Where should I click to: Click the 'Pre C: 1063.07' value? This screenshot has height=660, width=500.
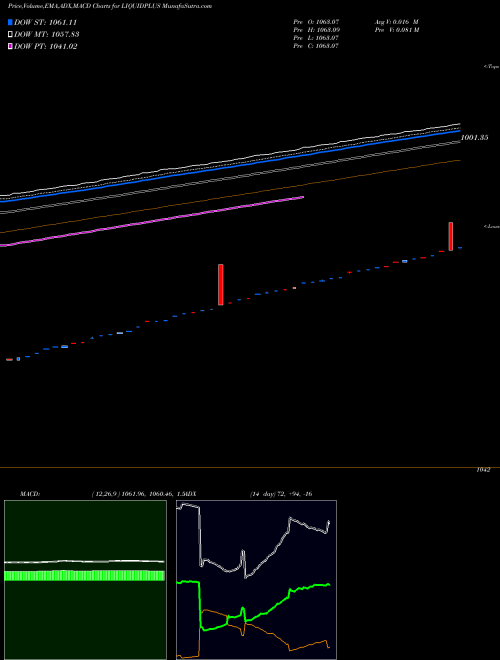(316, 46)
